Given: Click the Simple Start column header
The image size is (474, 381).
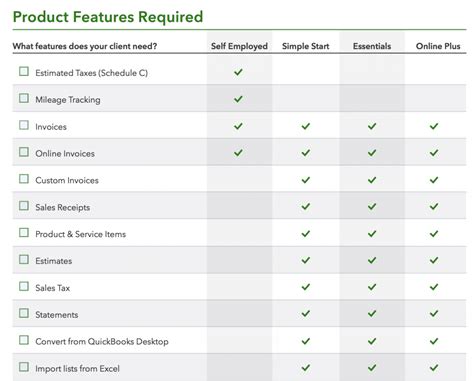Looking at the screenshot, I should pos(305,46).
